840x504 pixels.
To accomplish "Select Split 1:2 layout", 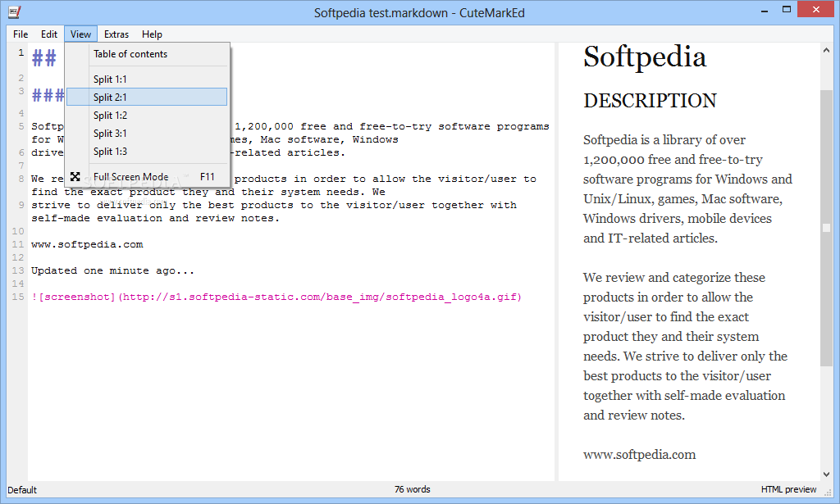I will pyautogui.click(x=147, y=115).
